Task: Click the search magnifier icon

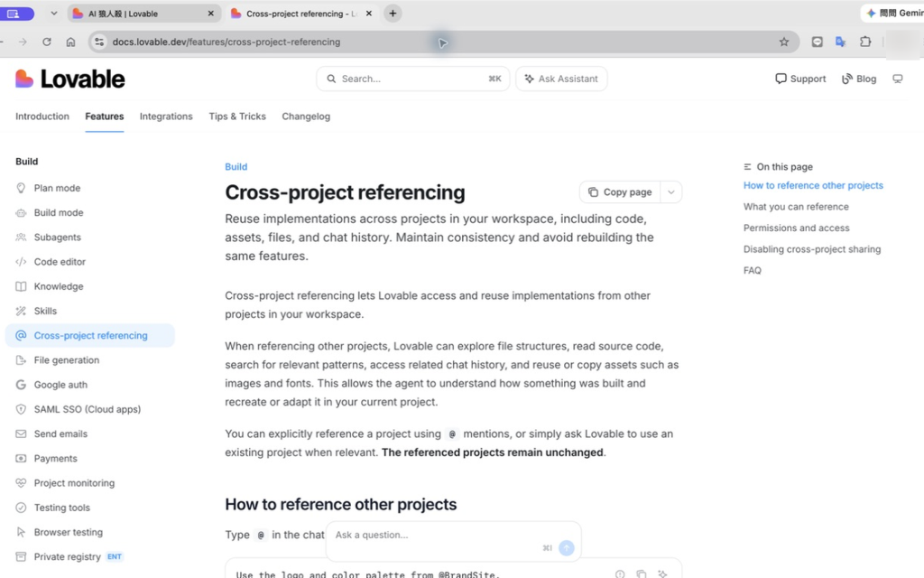Action: (x=331, y=79)
